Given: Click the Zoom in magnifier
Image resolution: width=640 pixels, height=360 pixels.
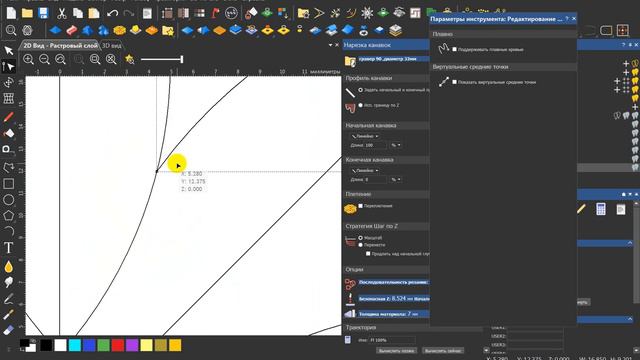Looking at the screenshot, I should (28, 60).
